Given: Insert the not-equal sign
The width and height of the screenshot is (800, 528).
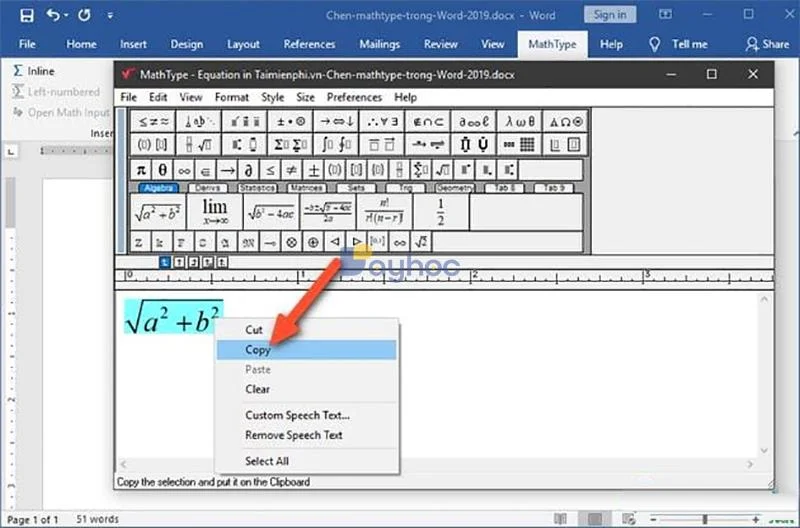Looking at the screenshot, I should [291, 170].
